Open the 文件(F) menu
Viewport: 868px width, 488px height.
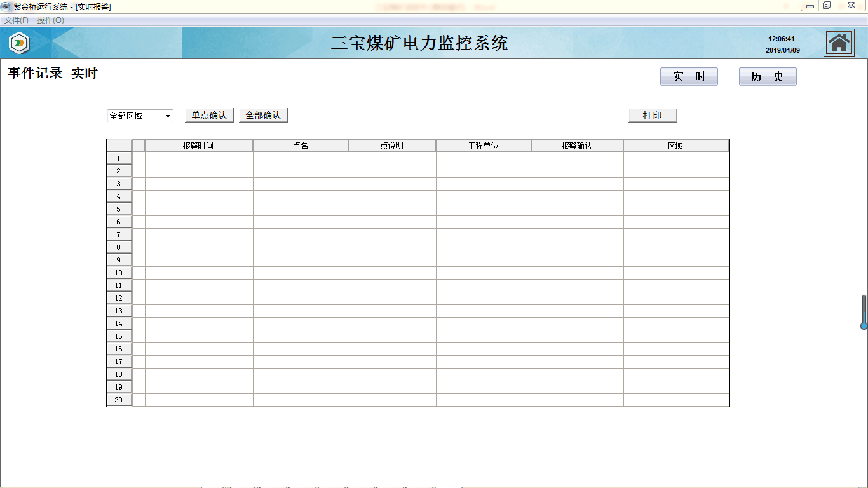point(16,20)
